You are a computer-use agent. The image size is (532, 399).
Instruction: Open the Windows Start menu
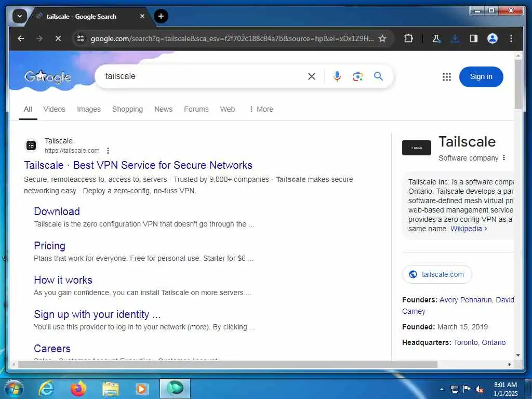point(14,389)
